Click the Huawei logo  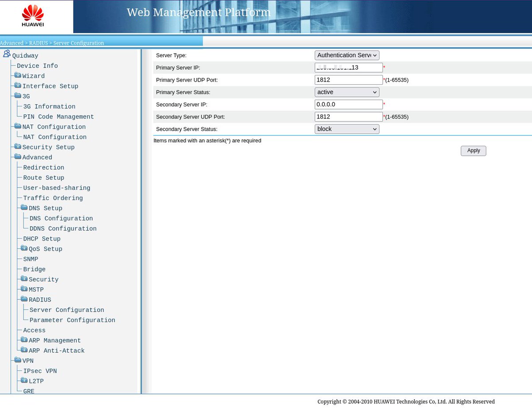[33, 16]
